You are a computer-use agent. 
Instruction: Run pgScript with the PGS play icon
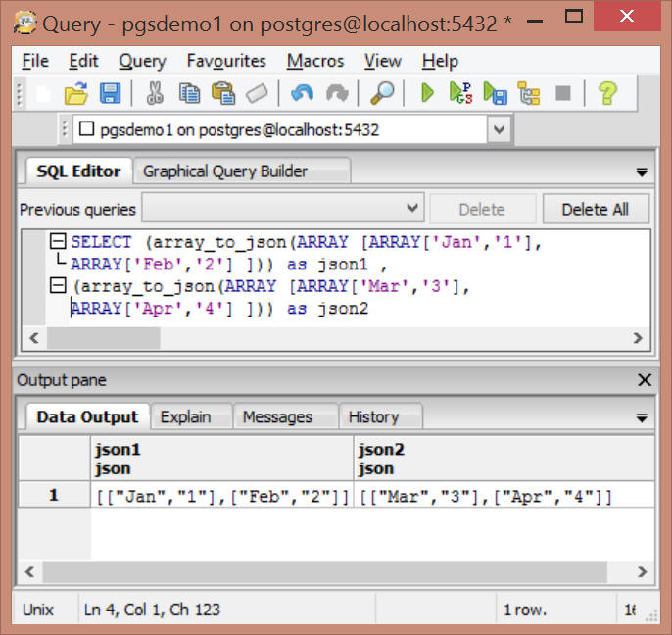click(460, 93)
